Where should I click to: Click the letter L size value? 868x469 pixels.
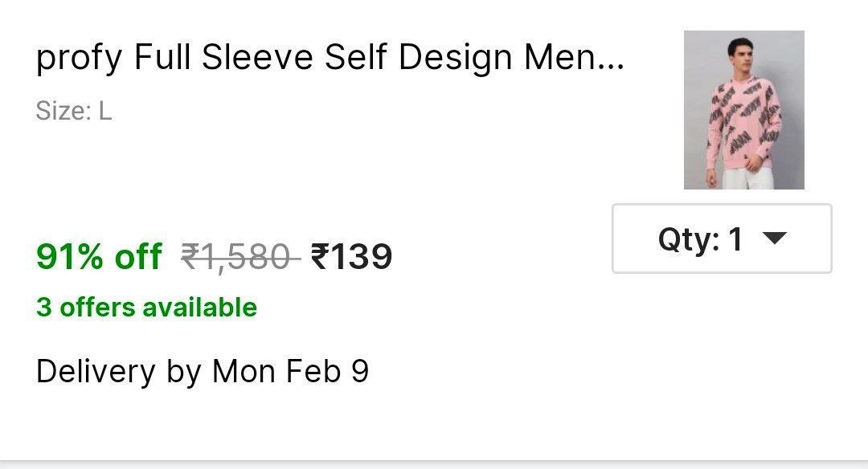pyautogui.click(x=105, y=111)
